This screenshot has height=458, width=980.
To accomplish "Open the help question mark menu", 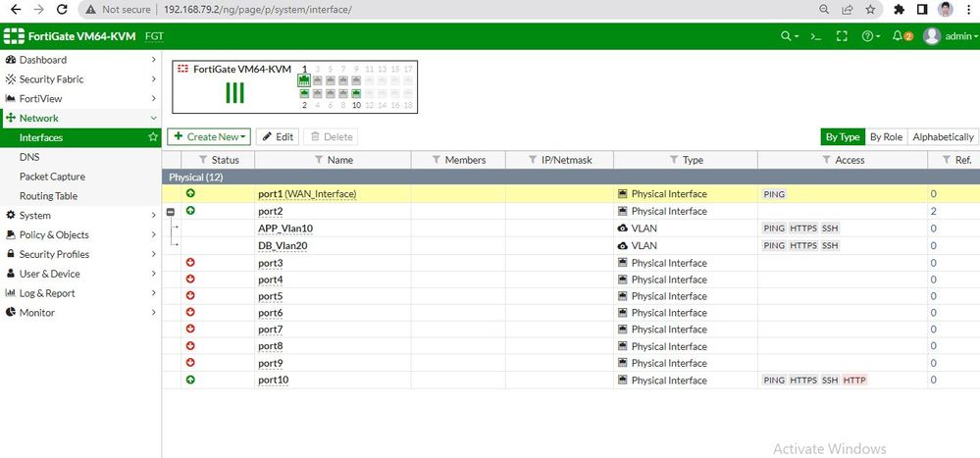I will (871, 36).
